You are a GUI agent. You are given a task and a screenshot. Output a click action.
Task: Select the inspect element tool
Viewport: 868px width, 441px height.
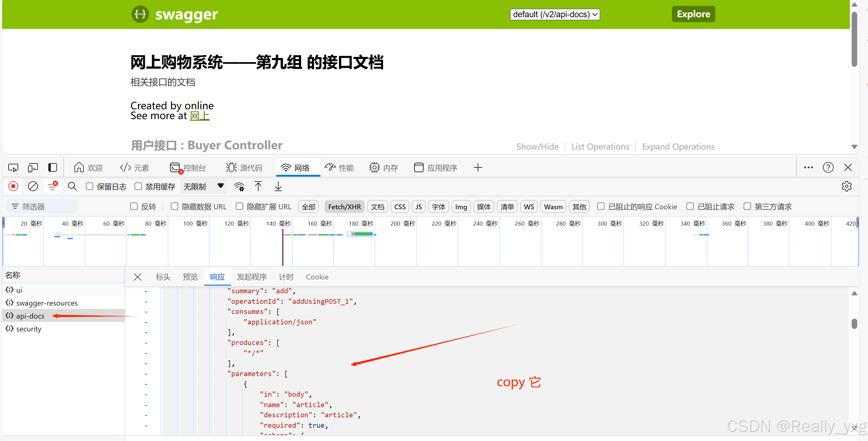pos(13,167)
